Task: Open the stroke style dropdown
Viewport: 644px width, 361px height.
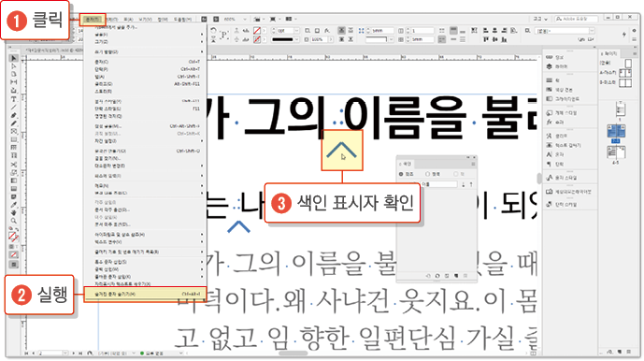Action: pos(297,39)
